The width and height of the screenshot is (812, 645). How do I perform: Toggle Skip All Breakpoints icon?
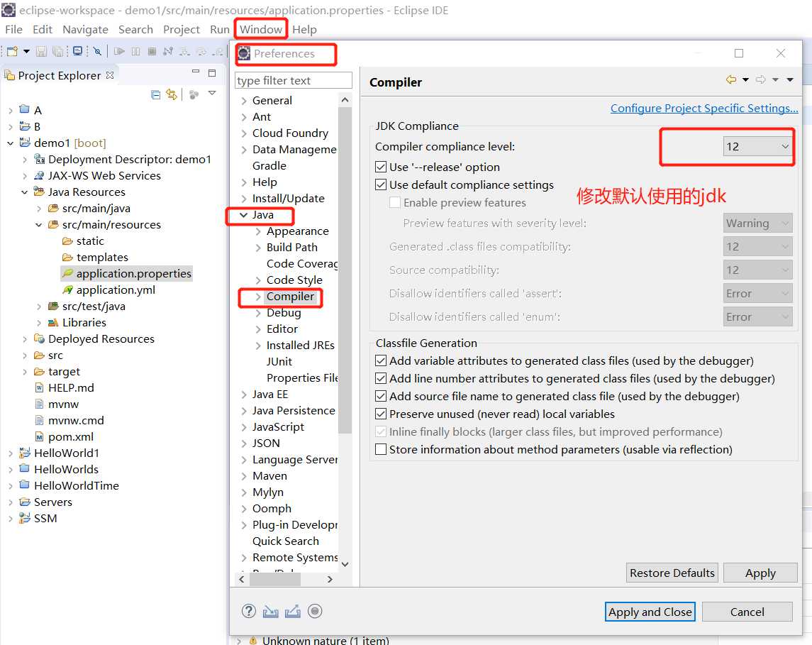97,51
